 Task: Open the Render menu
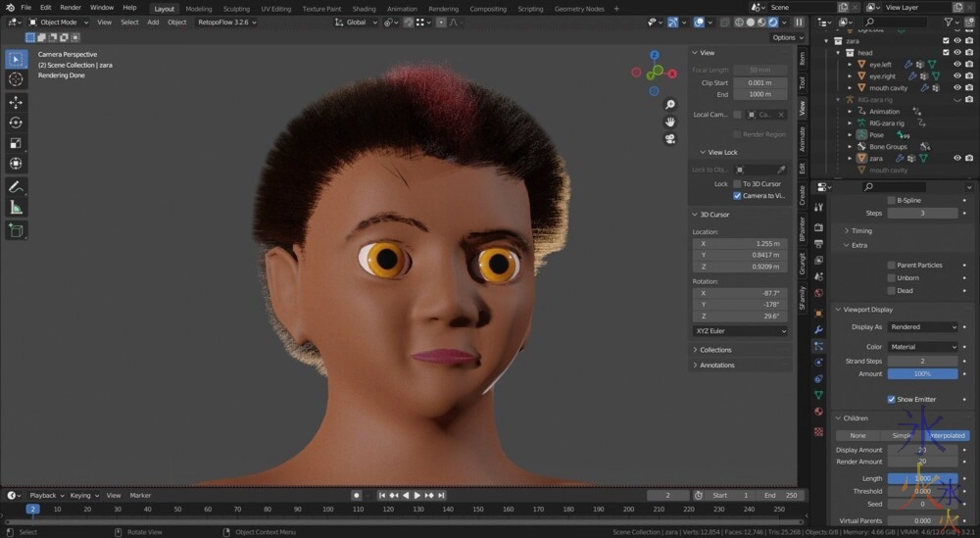(x=71, y=8)
